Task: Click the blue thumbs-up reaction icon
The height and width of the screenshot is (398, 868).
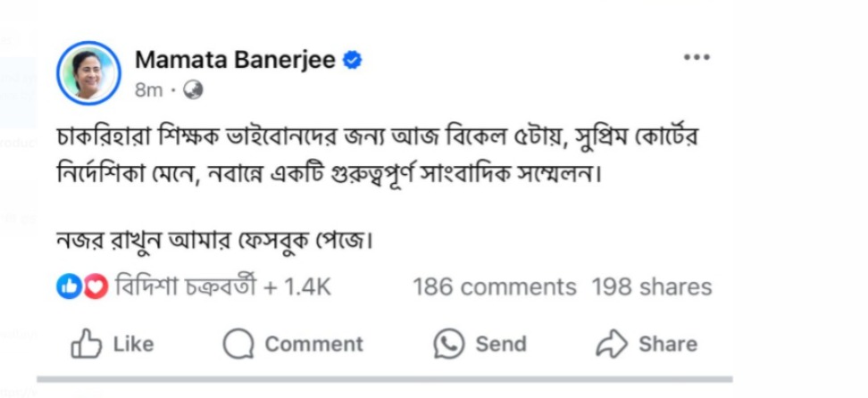Action: (69, 286)
